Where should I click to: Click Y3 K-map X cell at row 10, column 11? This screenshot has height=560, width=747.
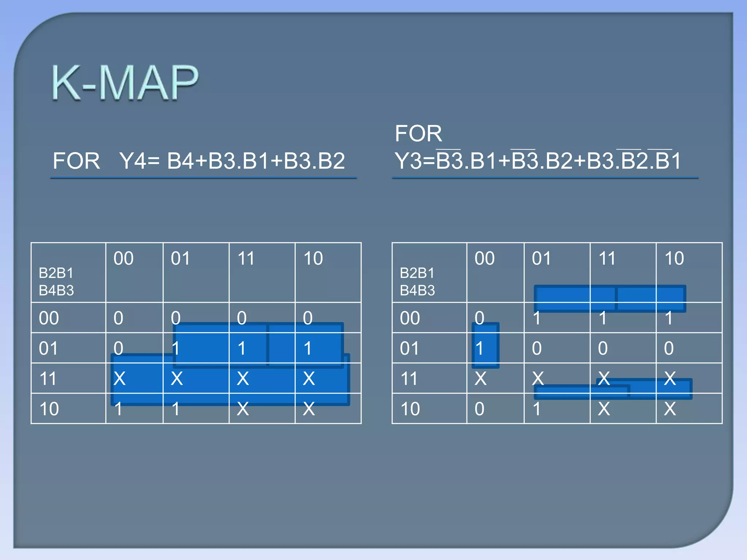click(x=623, y=408)
